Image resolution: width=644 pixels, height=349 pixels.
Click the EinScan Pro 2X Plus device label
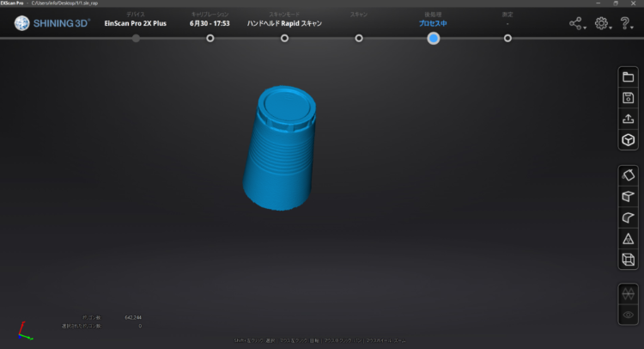136,23
